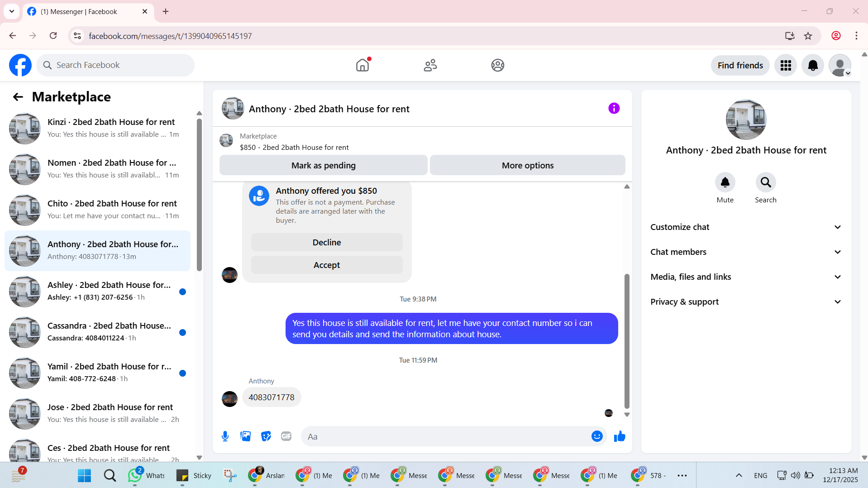The image size is (868, 488).
Task: Open Yamil conversation
Action: tap(97, 373)
